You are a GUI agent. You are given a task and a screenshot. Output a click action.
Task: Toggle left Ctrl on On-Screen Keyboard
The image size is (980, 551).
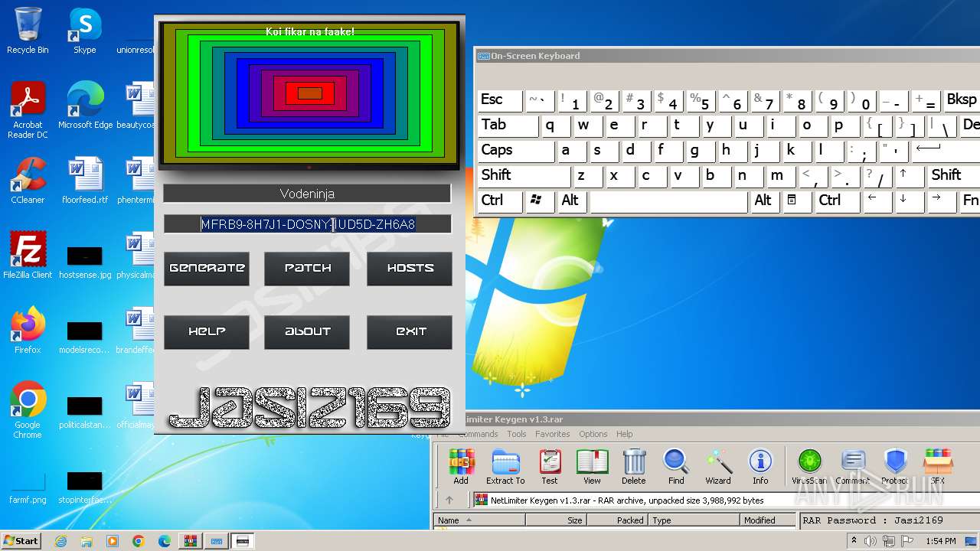(500, 201)
